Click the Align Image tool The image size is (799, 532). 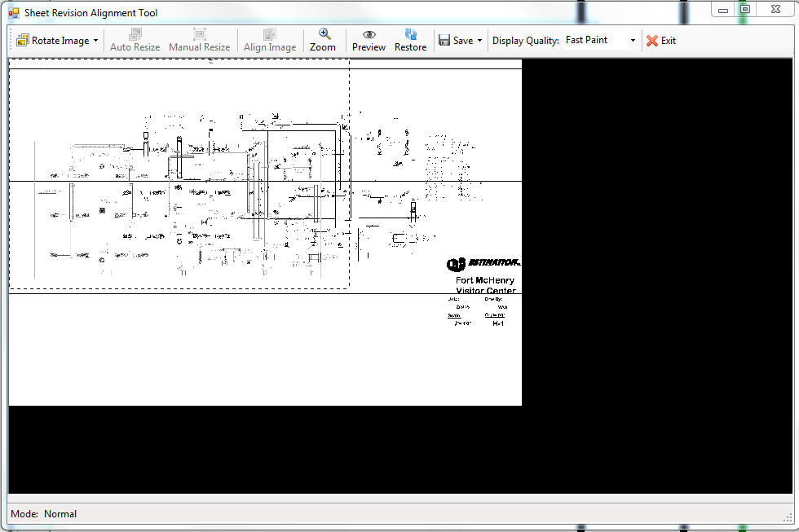[x=270, y=40]
